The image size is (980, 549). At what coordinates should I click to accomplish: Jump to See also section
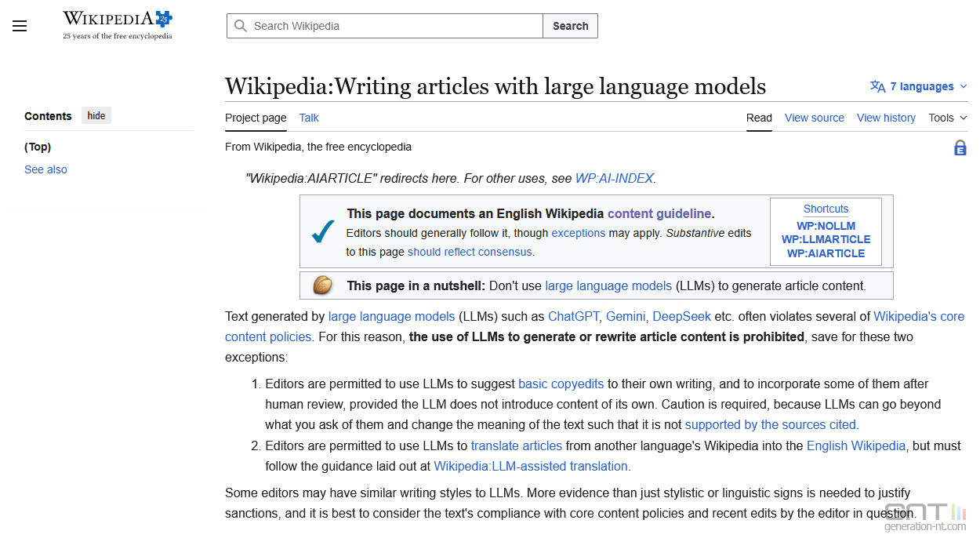click(45, 169)
